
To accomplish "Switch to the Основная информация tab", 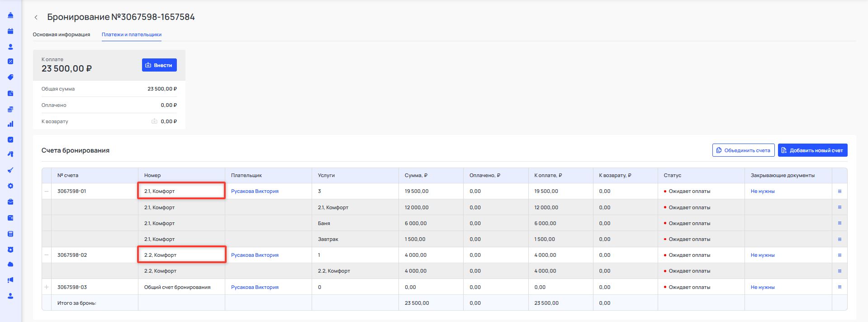I will coord(61,34).
